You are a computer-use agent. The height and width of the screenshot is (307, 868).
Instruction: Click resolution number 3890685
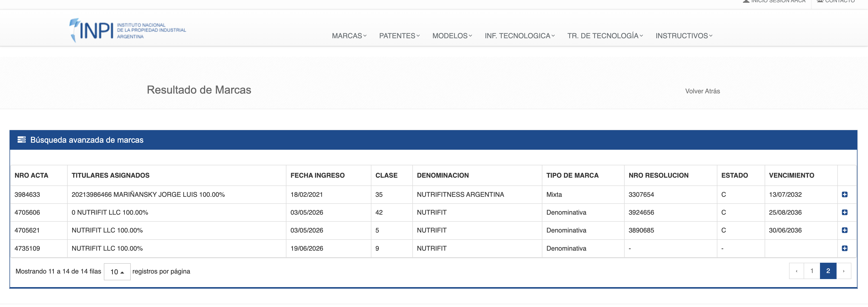(641, 231)
